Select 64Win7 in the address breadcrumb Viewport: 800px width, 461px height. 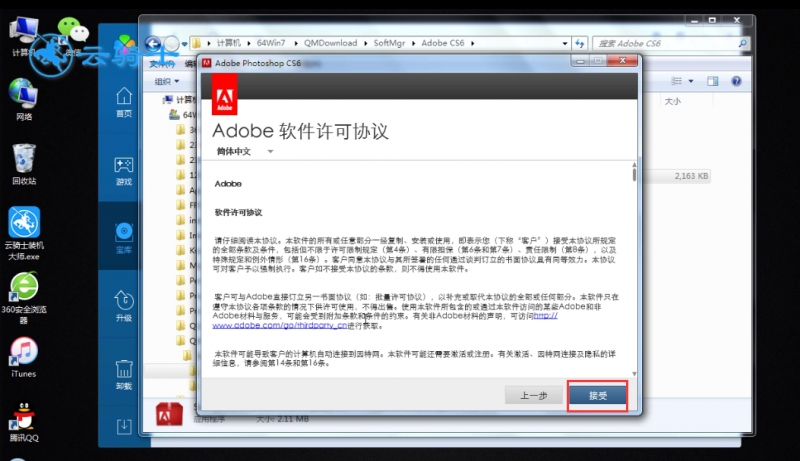pos(270,43)
